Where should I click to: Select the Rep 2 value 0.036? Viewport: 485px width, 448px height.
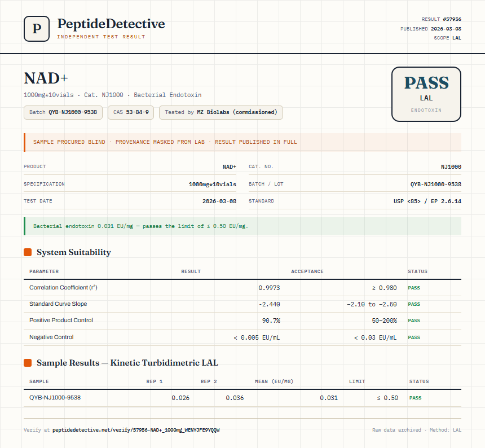tap(235, 398)
